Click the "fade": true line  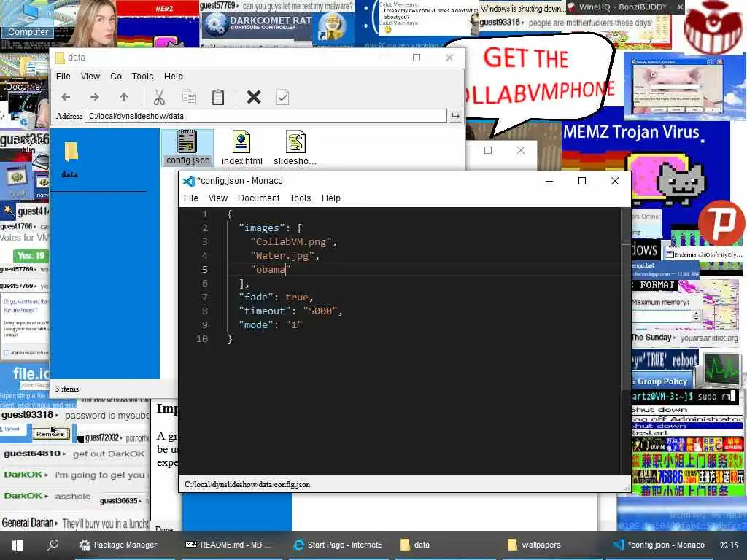[x=276, y=297]
